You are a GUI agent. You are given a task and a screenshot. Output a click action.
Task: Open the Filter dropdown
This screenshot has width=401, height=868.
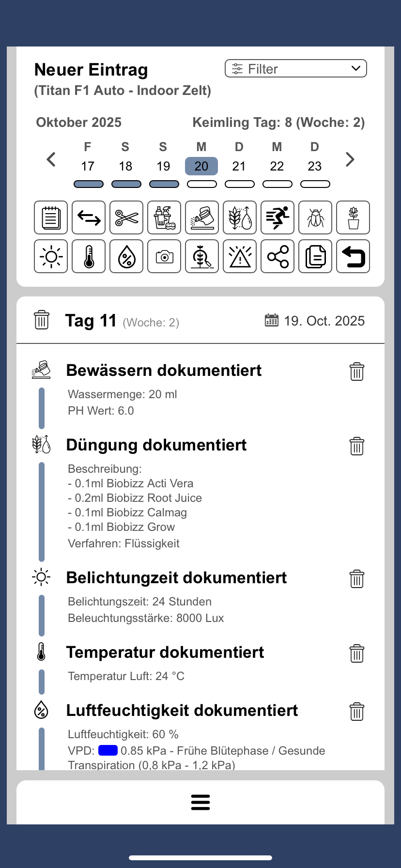[295, 69]
